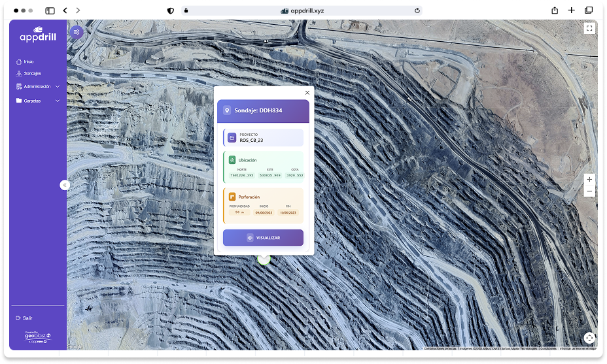Click the Inicio home icon
The image size is (607, 364).
coord(19,61)
